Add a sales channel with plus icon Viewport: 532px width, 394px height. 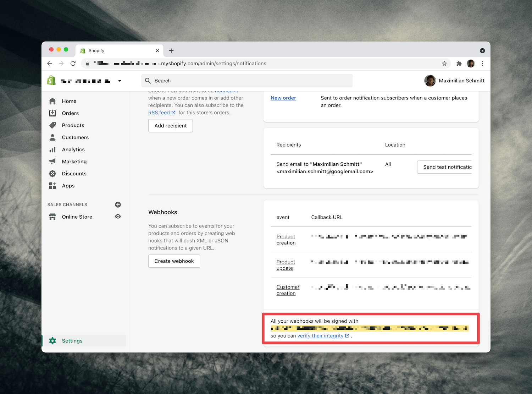pyautogui.click(x=118, y=205)
